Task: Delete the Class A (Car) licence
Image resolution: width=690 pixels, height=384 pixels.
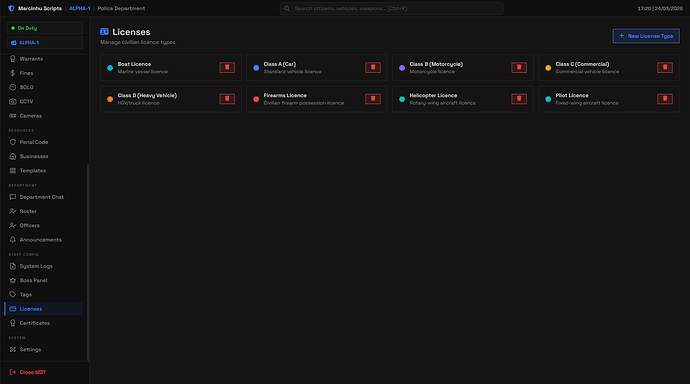Action: pyautogui.click(x=373, y=67)
